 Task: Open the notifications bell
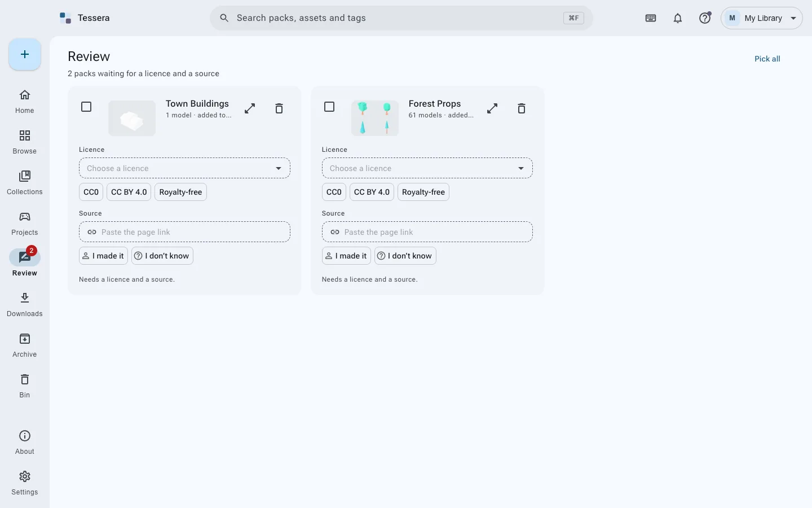[678, 18]
